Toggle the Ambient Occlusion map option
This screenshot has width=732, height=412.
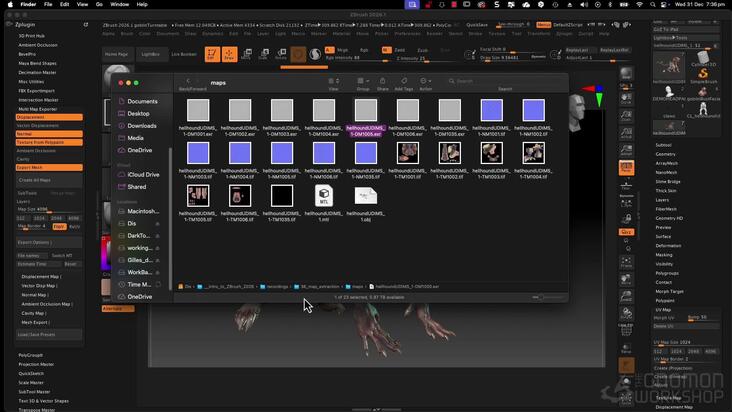pyautogui.click(x=49, y=151)
